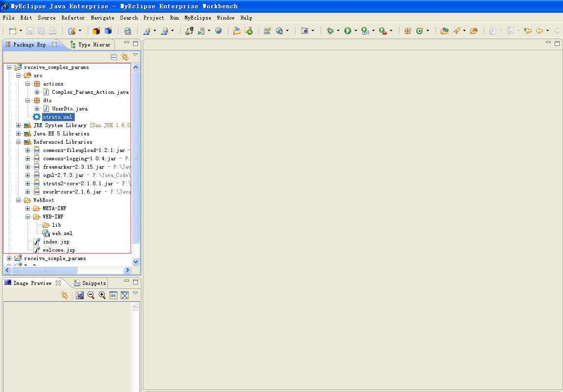Select ognl-2.7.3.jar library
Viewport: 563px width, 392px height.
coord(63,175)
